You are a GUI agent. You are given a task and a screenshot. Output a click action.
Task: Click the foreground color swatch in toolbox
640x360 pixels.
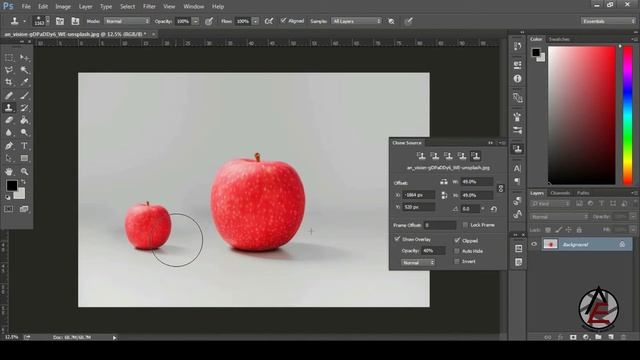click(11, 186)
